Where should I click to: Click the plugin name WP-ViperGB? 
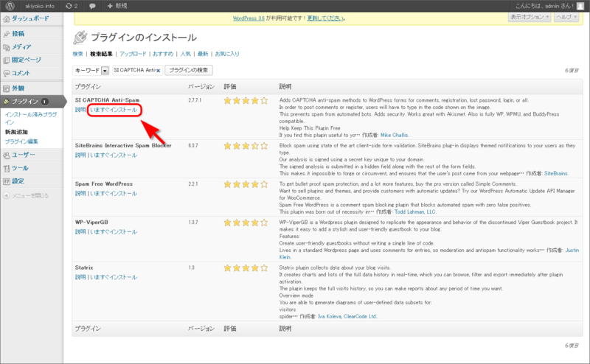point(91,223)
